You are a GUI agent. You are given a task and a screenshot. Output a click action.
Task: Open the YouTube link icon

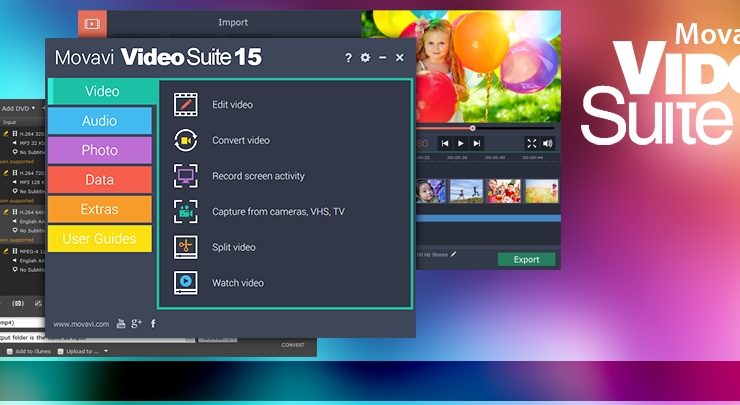click(121, 324)
